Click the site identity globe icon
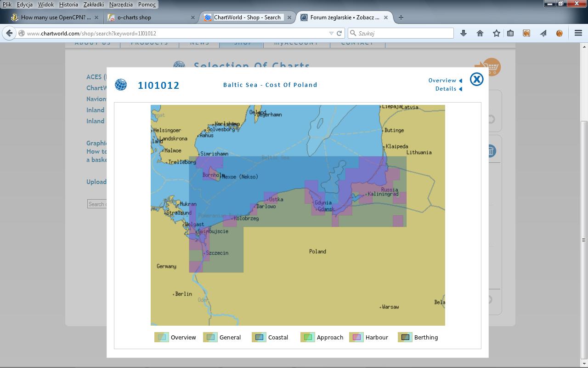 21,33
